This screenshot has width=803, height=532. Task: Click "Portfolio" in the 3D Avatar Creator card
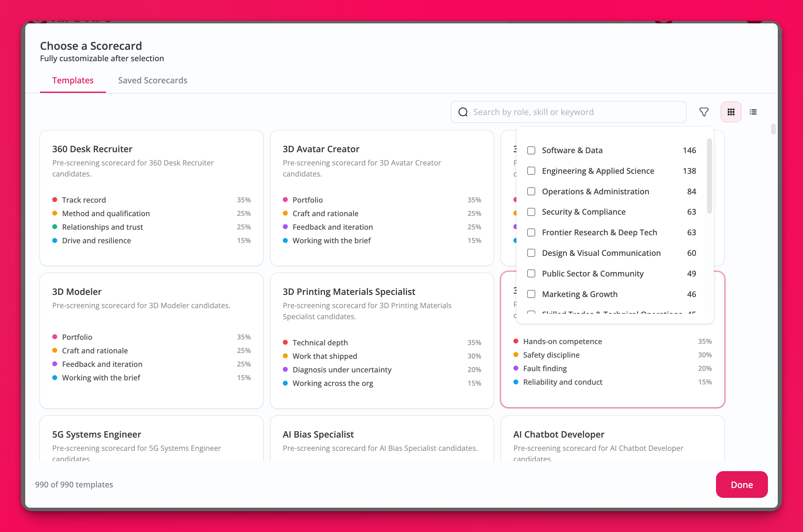pos(307,200)
